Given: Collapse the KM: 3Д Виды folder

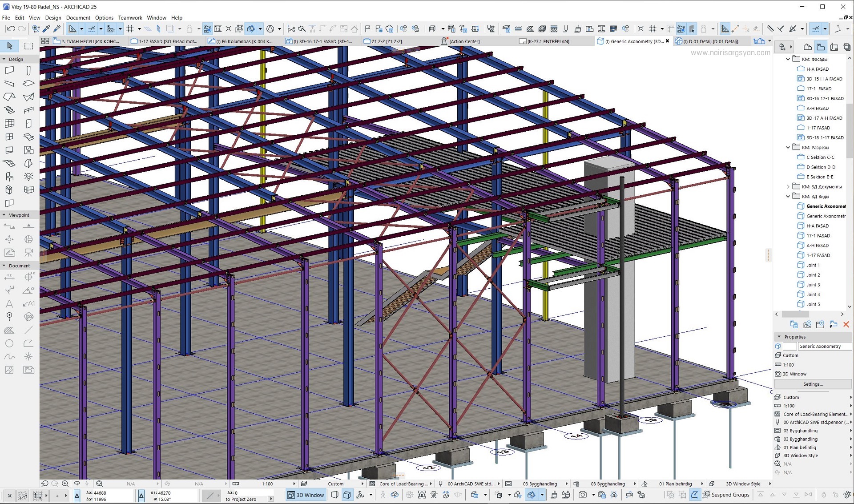Looking at the screenshot, I should click(x=788, y=196).
